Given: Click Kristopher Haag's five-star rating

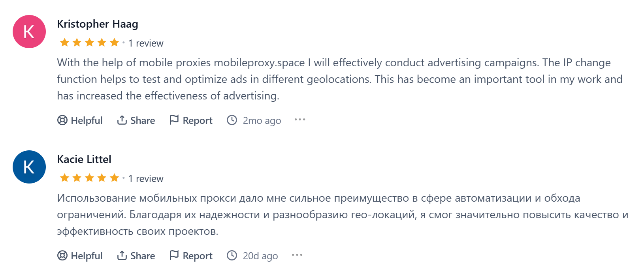Looking at the screenshot, I should coord(89,43).
